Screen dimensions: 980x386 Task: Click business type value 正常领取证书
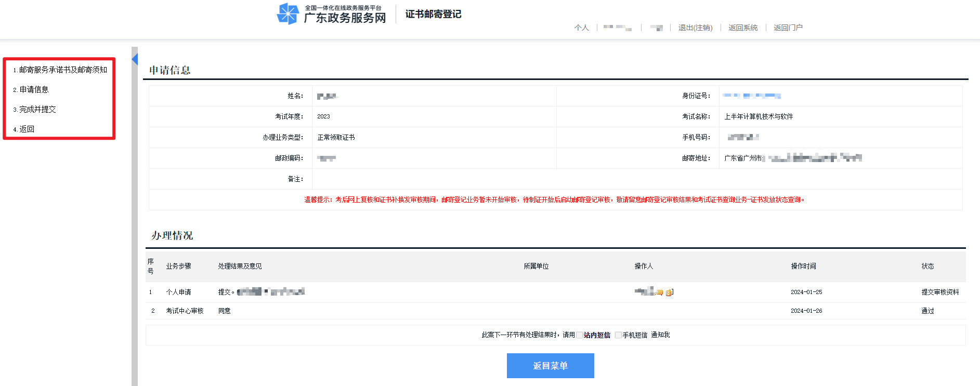(336, 137)
